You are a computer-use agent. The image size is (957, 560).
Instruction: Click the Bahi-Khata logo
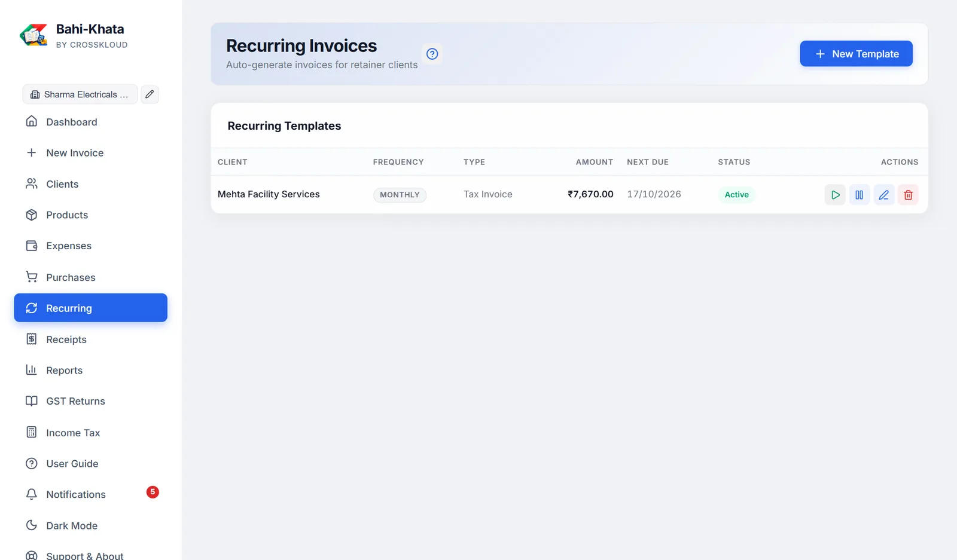tap(34, 36)
